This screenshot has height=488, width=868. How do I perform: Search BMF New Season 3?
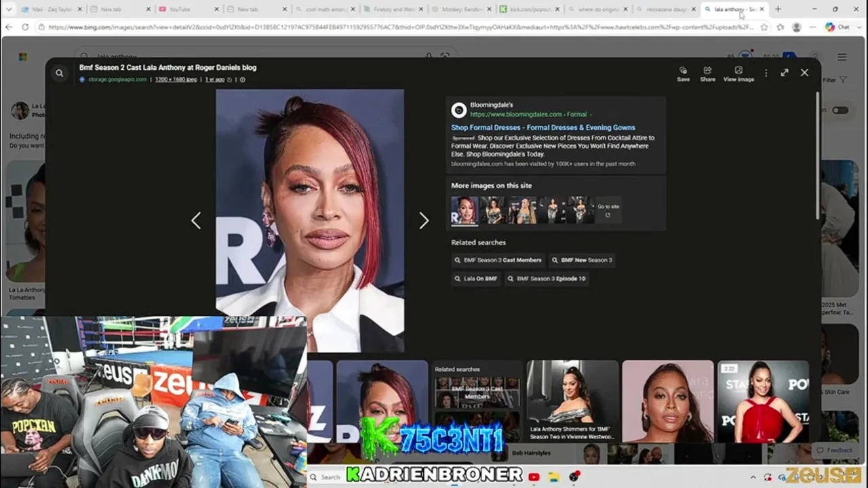tap(582, 260)
